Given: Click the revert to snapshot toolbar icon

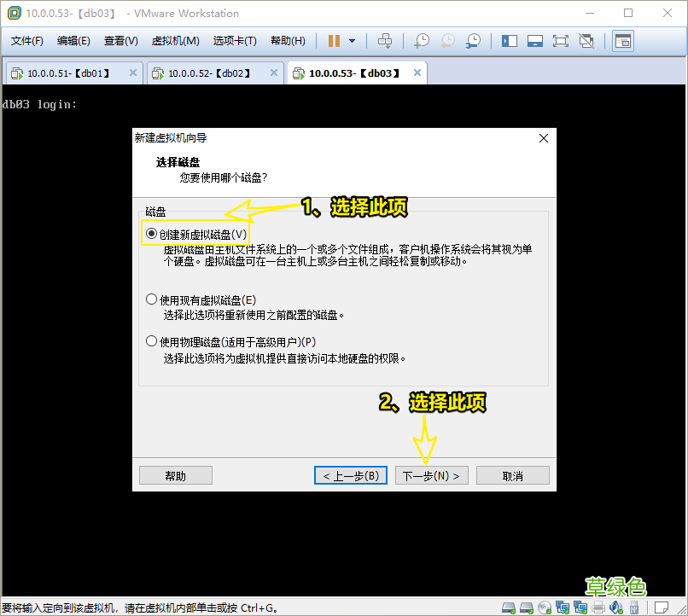Looking at the screenshot, I should (x=447, y=41).
